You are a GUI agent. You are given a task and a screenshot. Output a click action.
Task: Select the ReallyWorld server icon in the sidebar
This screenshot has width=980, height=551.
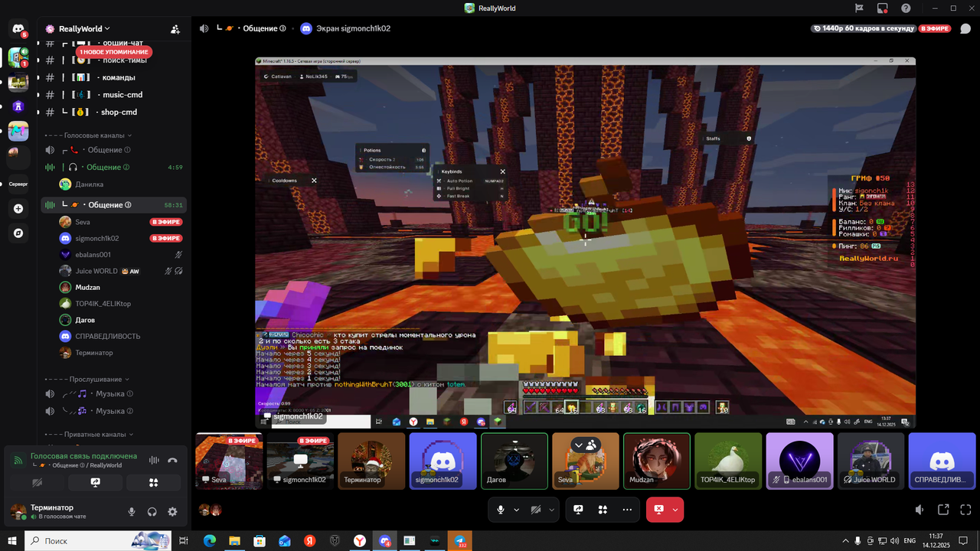pyautogui.click(x=18, y=58)
